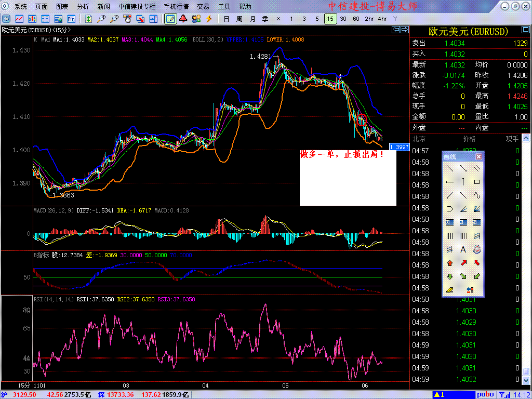Place a green down-left arrow marker

[477, 276]
